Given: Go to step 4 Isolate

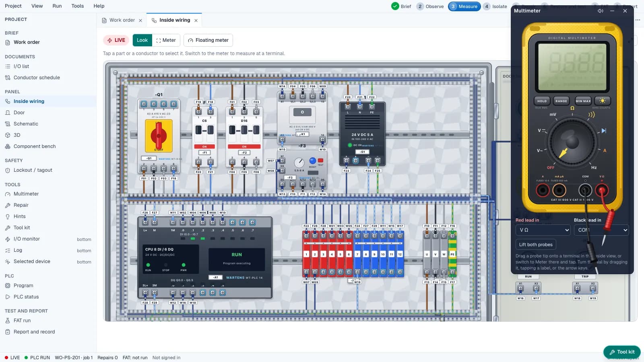Looking at the screenshot, I should pos(495,6).
